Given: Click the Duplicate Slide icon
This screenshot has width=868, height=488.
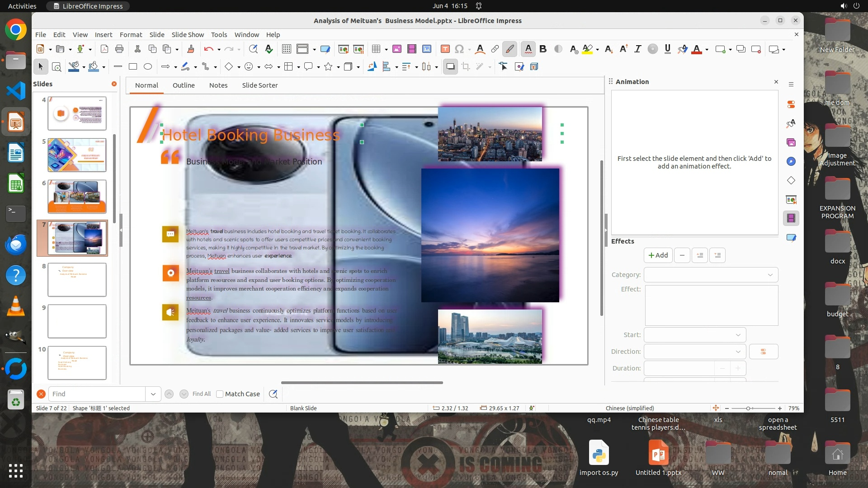Looking at the screenshot, I should coord(741,49).
